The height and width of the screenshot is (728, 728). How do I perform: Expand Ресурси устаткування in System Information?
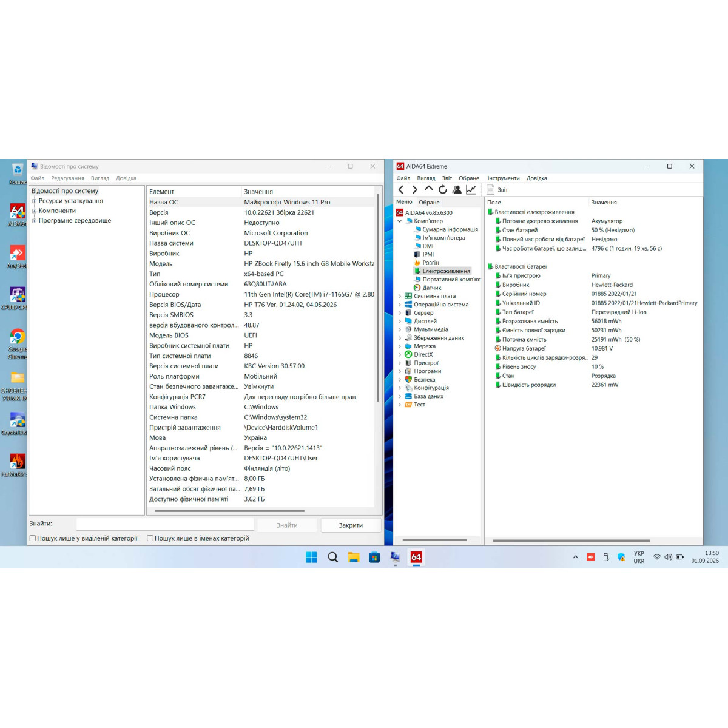click(35, 201)
